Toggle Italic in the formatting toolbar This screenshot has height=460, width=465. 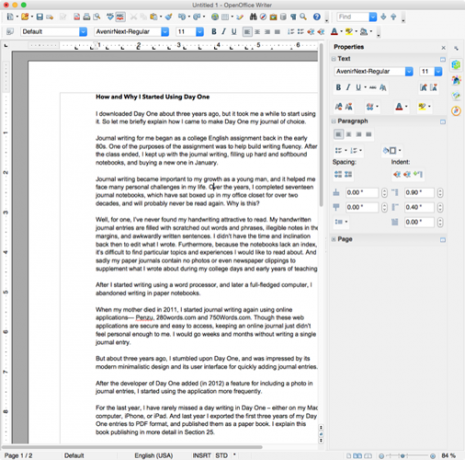click(x=224, y=32)
